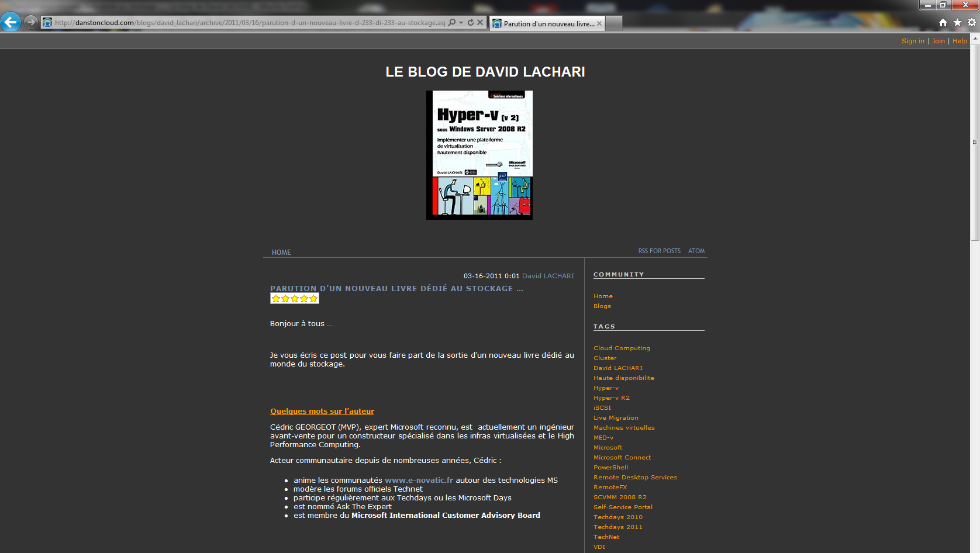Select the PowerShell tag
The width and height of the screenshot is (980, 553).
click(x=610, y=467)
